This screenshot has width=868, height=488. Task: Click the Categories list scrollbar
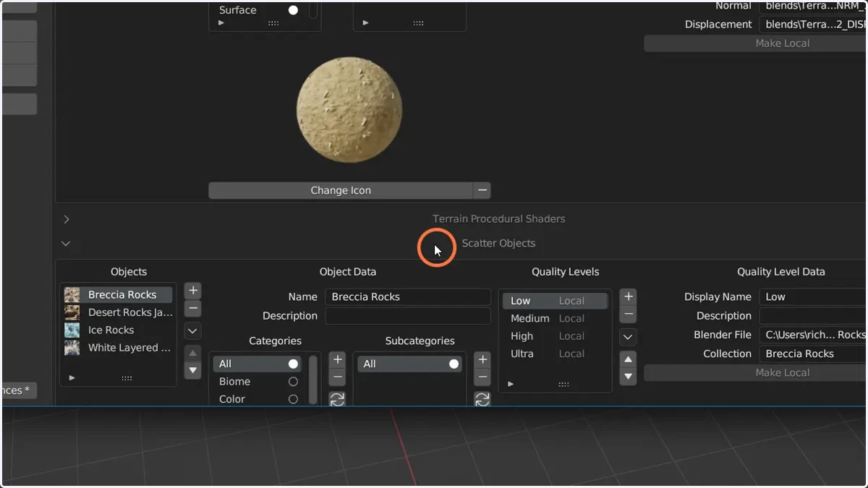click(313, 380)
